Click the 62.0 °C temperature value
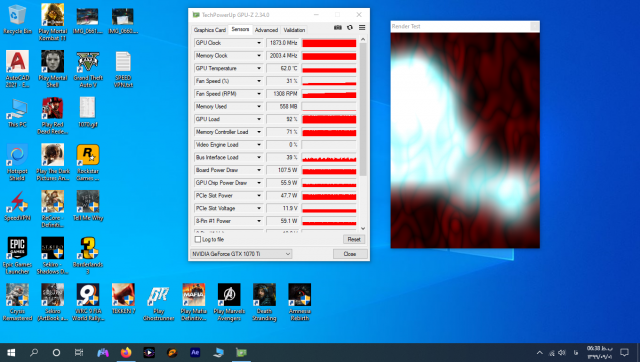The height and width of the screenshot is (362, 640). click(282, 68)
